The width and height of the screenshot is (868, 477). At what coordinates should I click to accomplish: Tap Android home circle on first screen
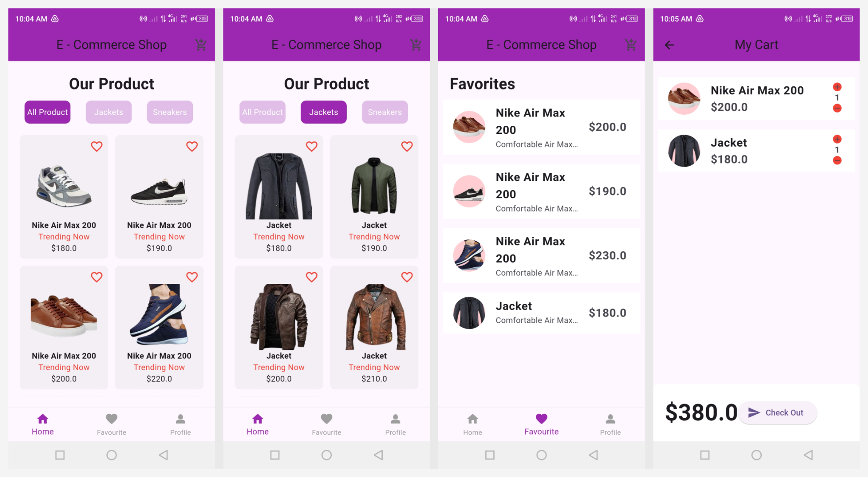111,455
